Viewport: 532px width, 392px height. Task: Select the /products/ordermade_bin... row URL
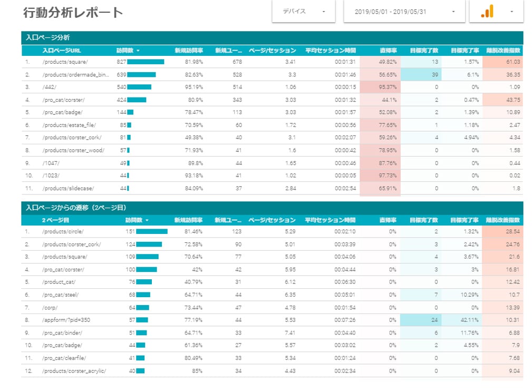(75, 75)
